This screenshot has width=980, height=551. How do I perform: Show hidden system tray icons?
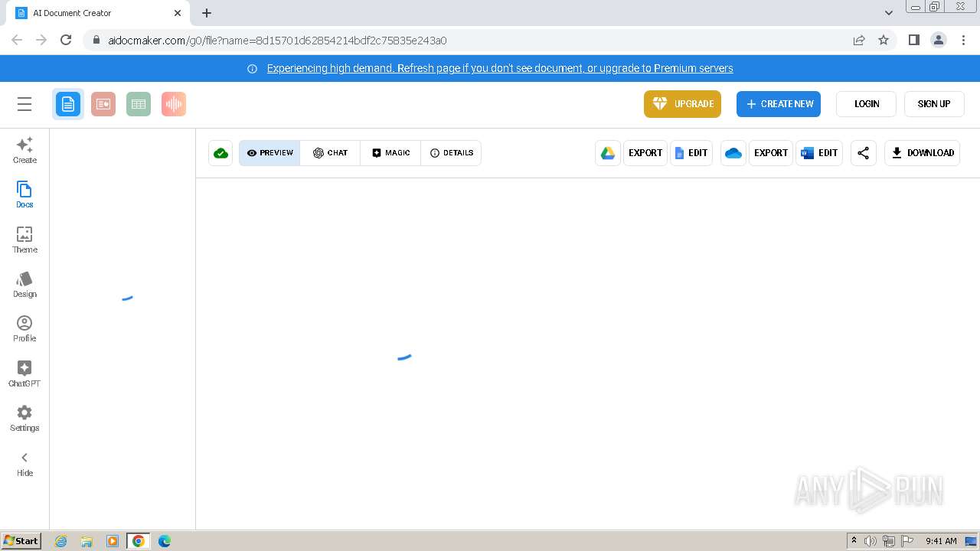click(x=854, y=541)
